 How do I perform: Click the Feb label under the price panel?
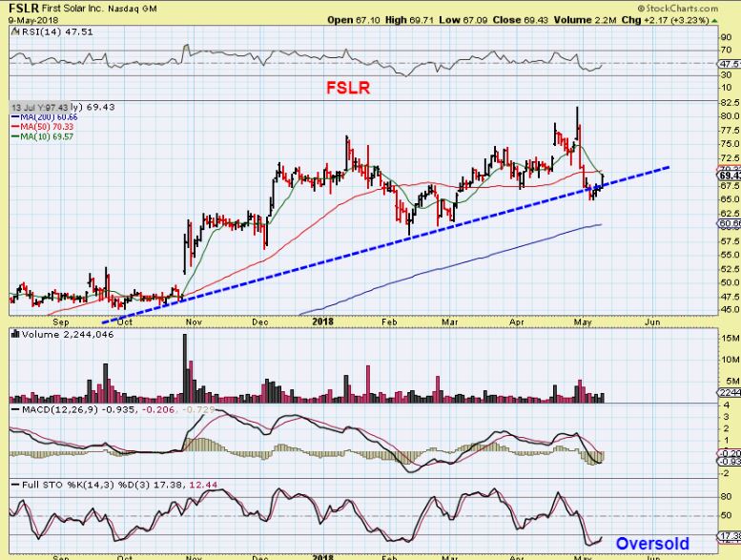(389, 321)
